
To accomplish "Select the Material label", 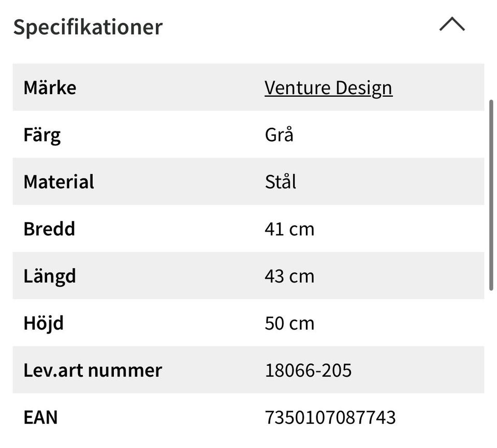I will [59, 182].
